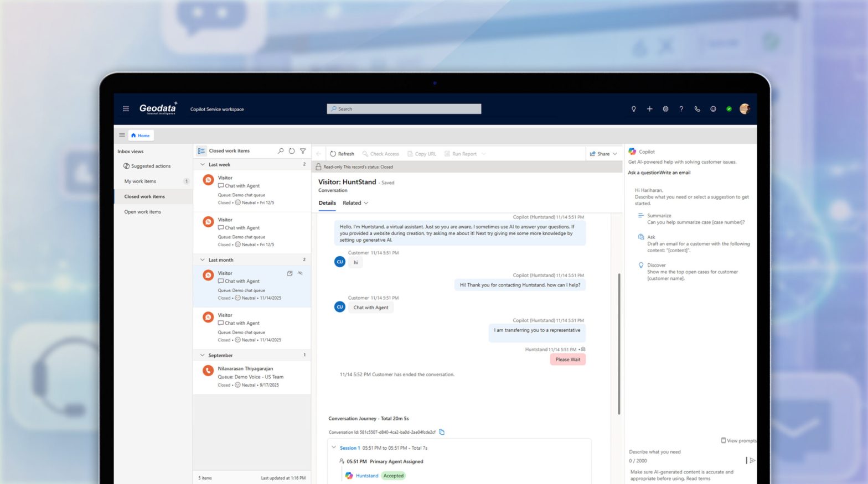The width and height of the screenshot is (868, 484).
Task: Click the phone dialer icon in header
Action: click(697, 109)
